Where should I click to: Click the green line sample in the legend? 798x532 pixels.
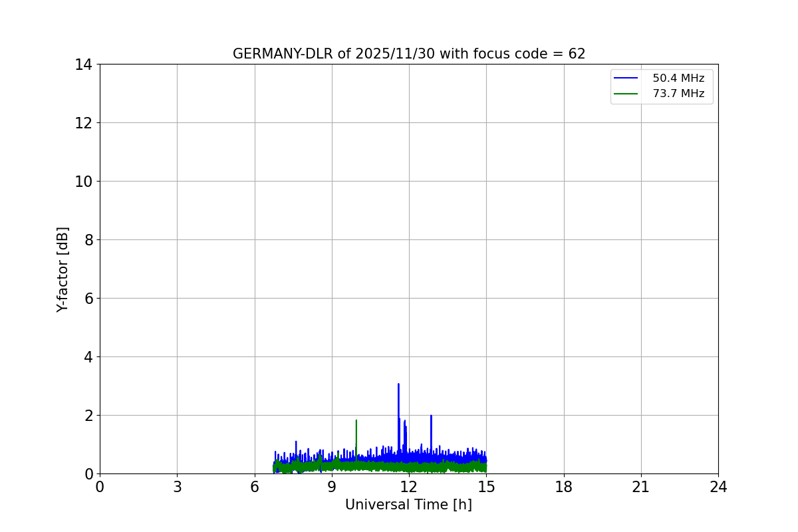pyautogui.click(x=626, y=94)
